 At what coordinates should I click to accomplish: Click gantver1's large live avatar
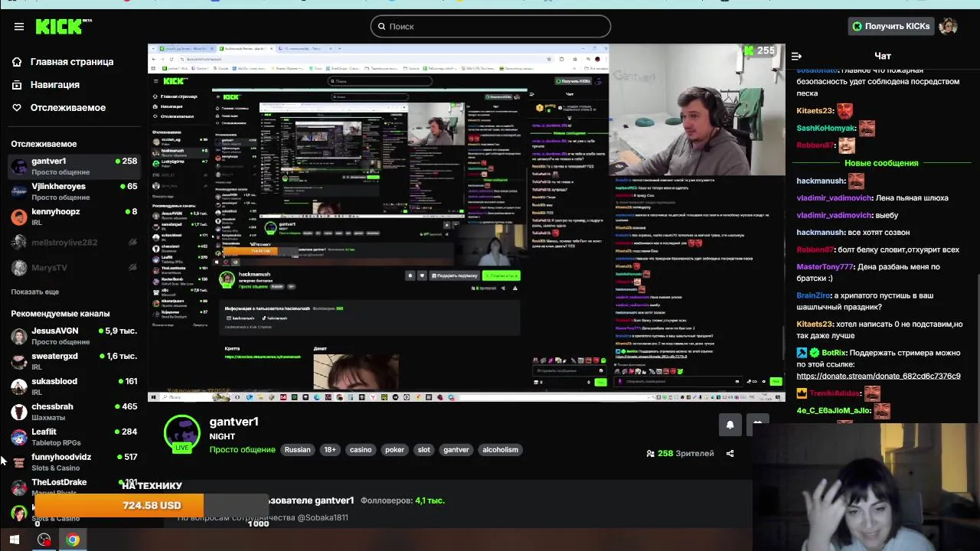point(182,434)
